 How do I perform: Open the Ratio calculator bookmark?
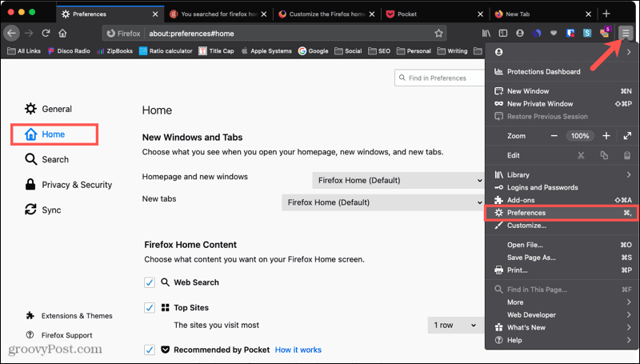pyautogui.click(x=166, y=51)
